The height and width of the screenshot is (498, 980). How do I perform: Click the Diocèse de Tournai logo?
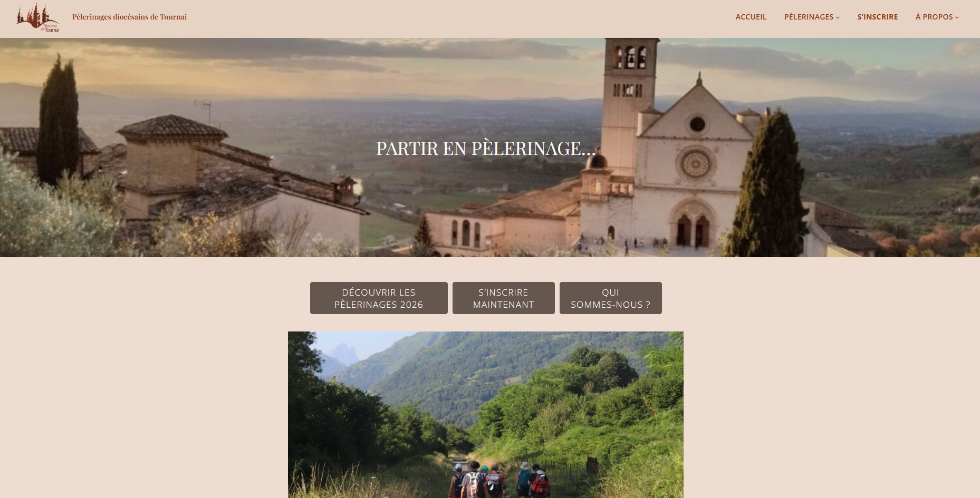[x=38, y=17]
